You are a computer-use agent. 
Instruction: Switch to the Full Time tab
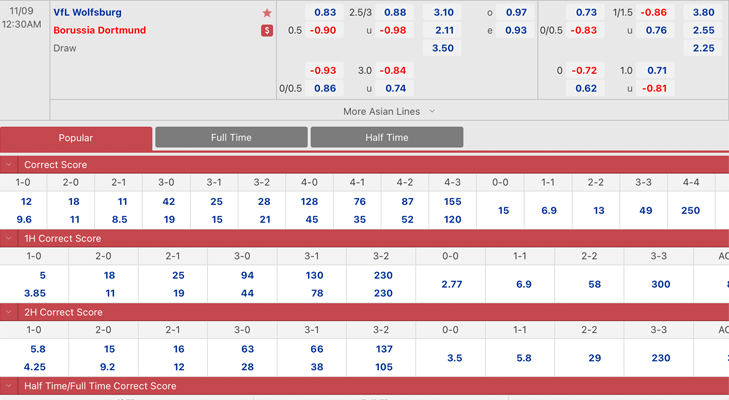(x=231, y=138)
